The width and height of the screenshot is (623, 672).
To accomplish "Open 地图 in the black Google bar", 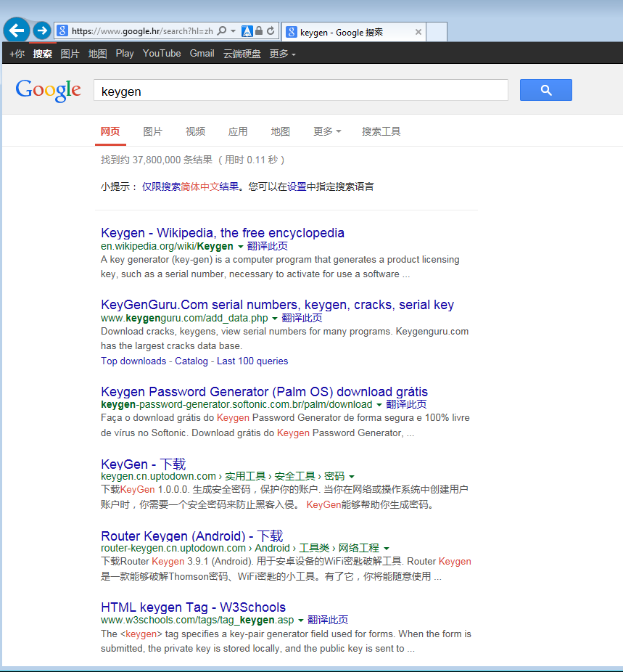I will (97, 54).
